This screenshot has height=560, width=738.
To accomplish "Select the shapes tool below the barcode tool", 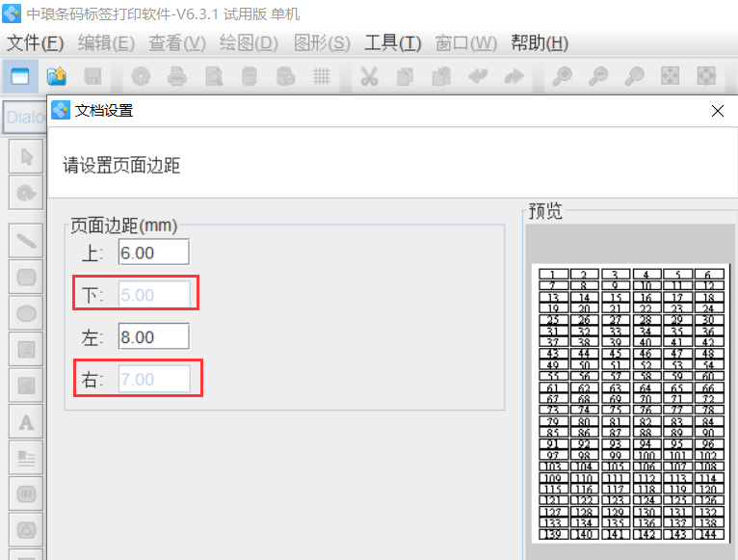I will tap(26, 530).
